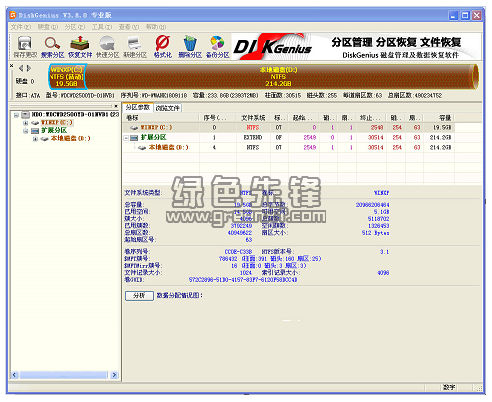492x402 pixels.
Task: Click the next disk right arrow
Action: [x=29, y=68]
